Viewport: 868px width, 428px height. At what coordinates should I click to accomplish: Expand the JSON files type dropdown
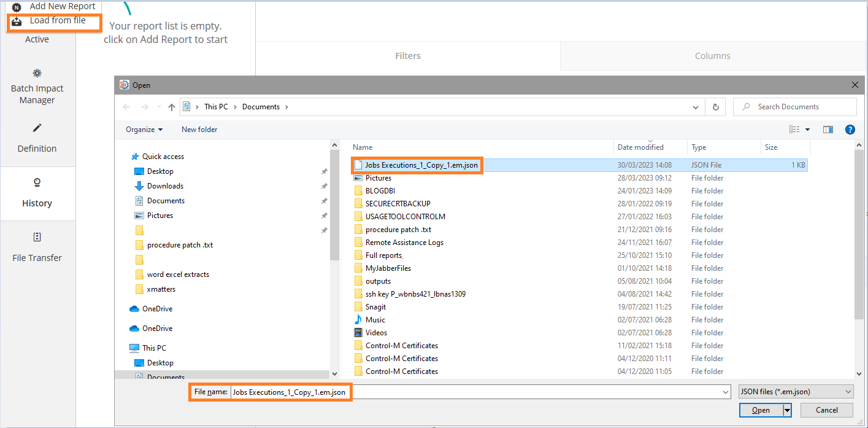tap(796, 392)
